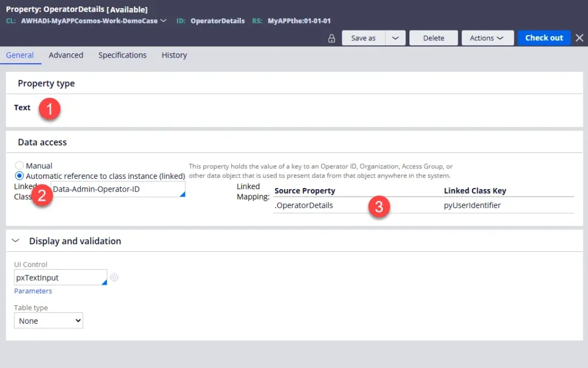Open the Parameters link
588x368 pixels.
[x=33, y=291]
